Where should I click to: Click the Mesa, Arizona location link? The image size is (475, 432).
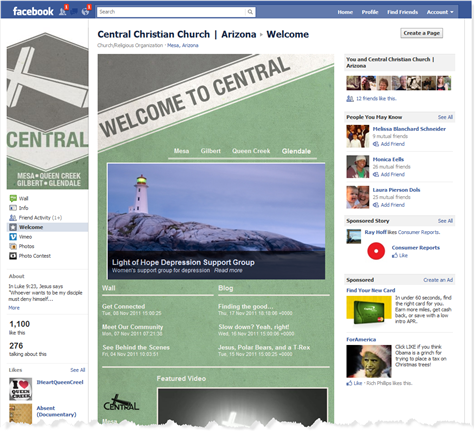coord(183,45)
